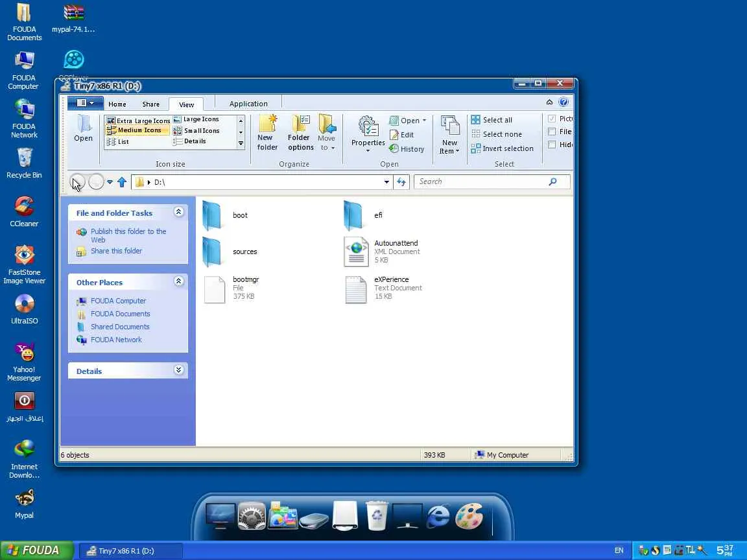Click Share this folder link

point(116,251)
